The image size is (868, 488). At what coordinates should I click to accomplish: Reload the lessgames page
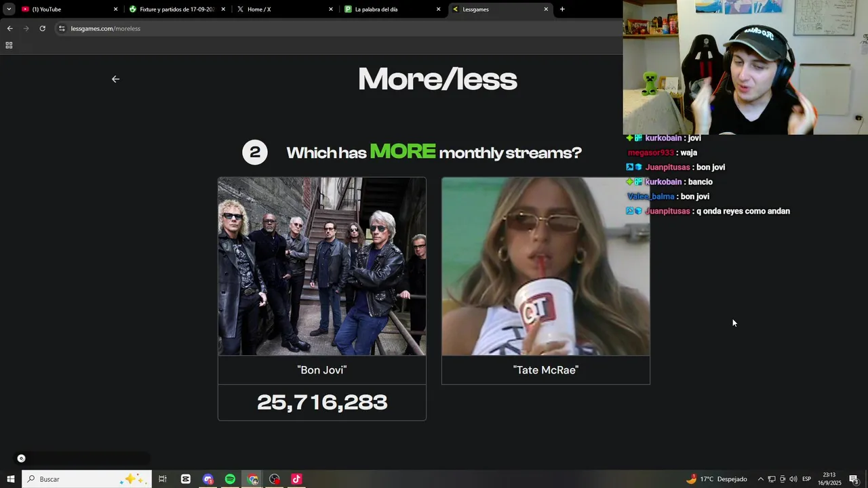coord(42,28)
